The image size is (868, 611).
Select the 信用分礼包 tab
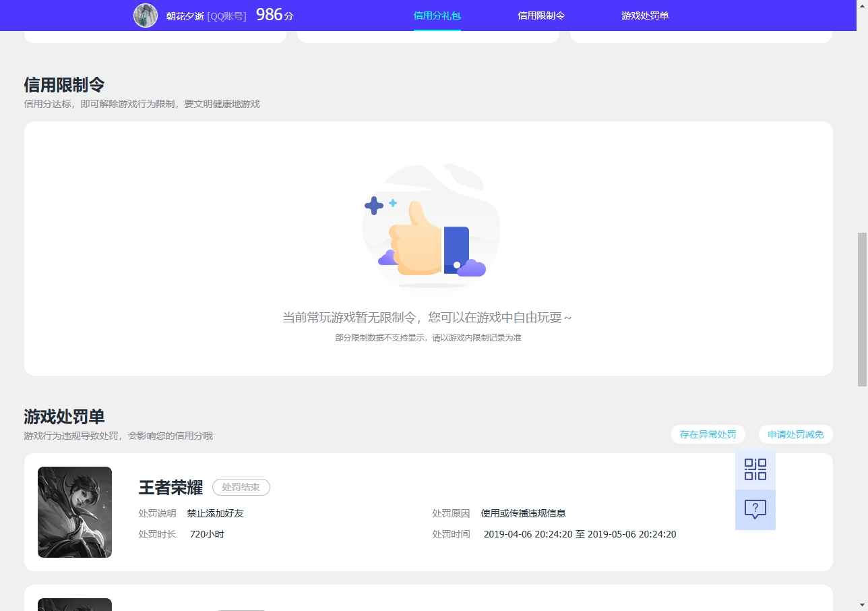pos(437,16)
